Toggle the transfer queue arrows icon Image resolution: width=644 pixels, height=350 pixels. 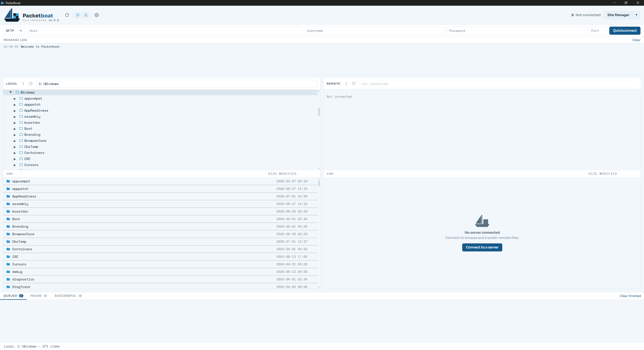(x=86, y=15)
